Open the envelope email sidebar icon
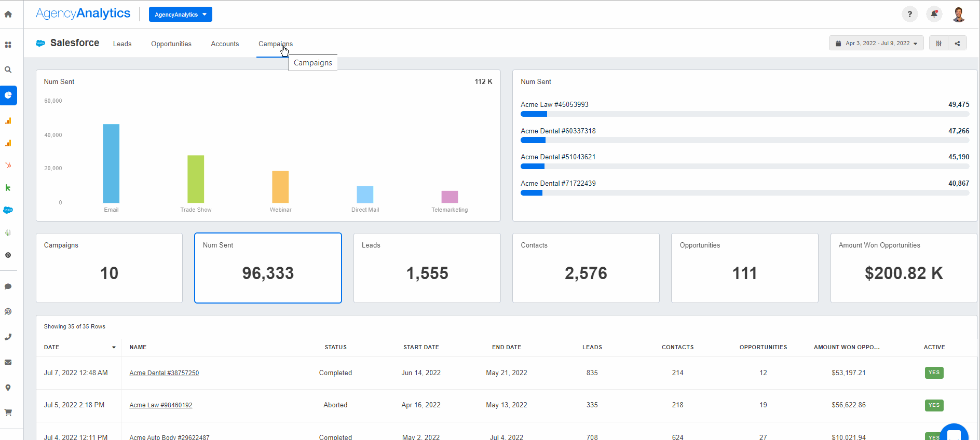The width and height of the screenshot is (980, 440). pos(8,362)
